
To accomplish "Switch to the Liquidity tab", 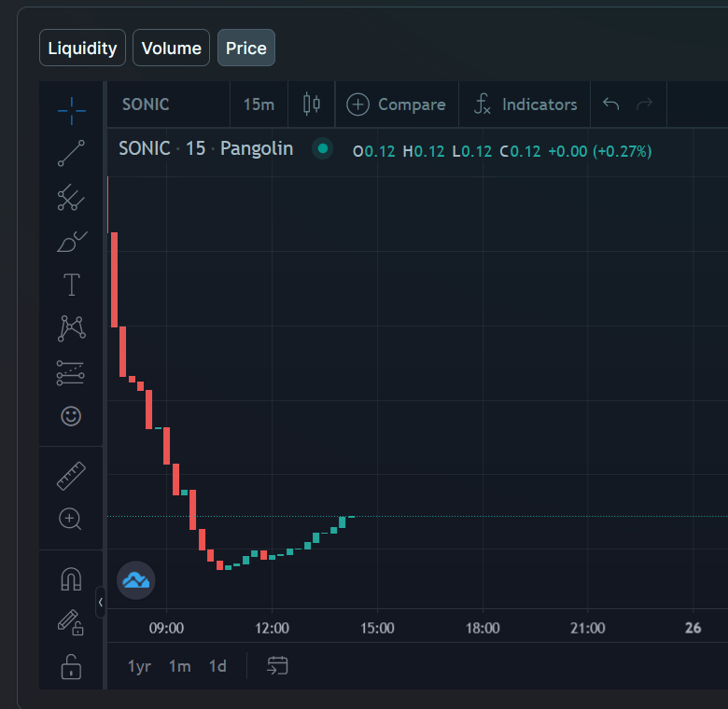I will point(83,48).
